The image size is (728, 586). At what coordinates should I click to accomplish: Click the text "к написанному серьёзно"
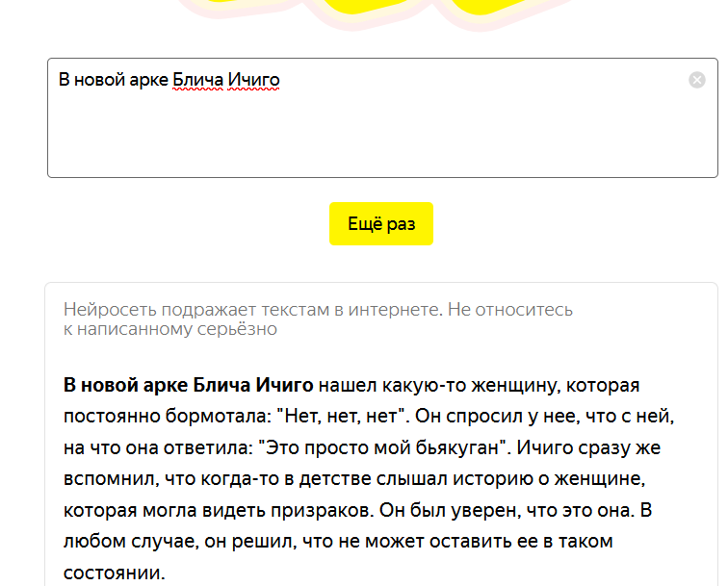(x=170, y=329)
